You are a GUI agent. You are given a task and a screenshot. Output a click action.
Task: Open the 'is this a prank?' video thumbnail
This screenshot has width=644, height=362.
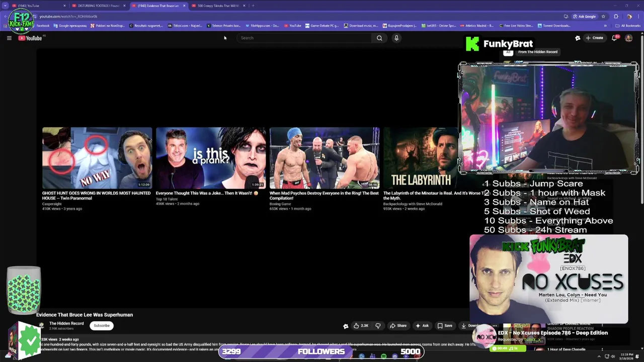pyautogui.click(x=211, y=158)
